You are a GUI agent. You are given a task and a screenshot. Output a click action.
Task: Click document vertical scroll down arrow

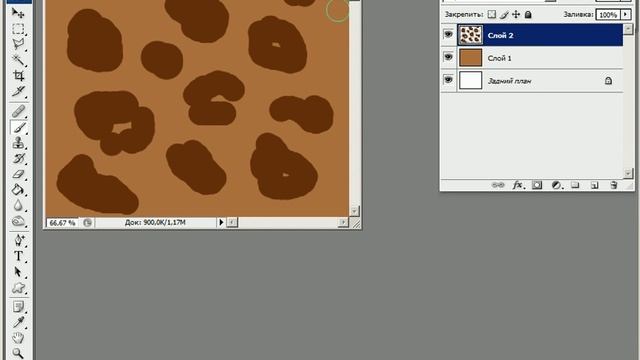[x=354, y=211]
